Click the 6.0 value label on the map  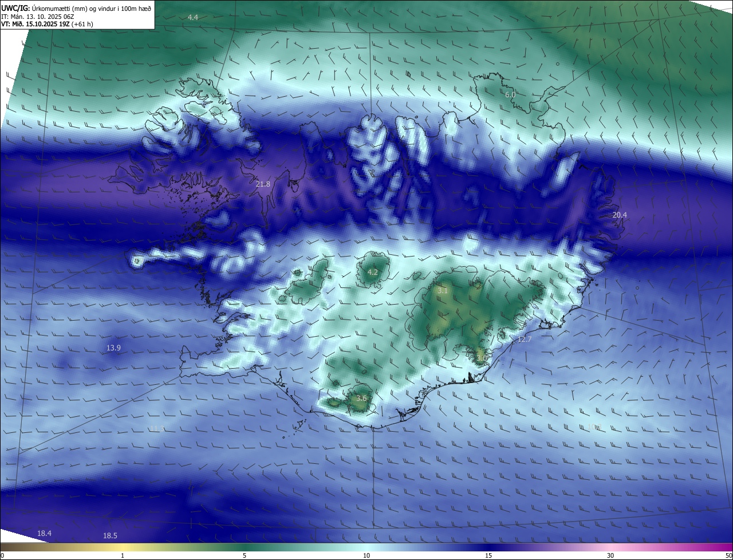[510, 94]
